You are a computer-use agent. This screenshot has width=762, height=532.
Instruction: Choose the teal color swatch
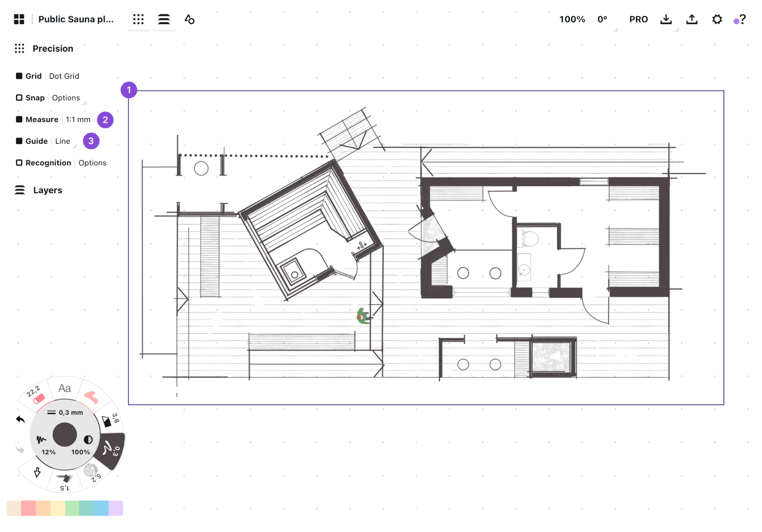tap(87, 508)
